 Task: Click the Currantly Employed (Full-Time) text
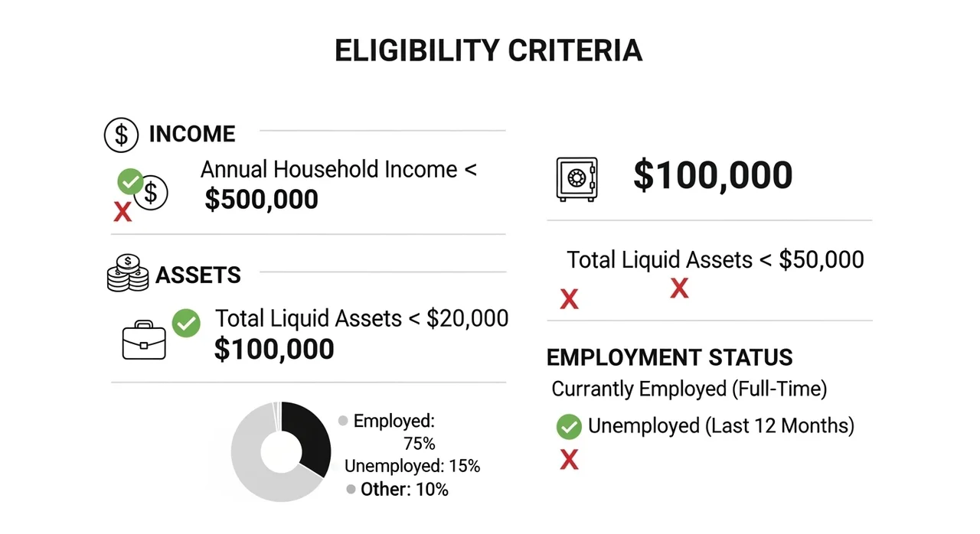(689, 389)
